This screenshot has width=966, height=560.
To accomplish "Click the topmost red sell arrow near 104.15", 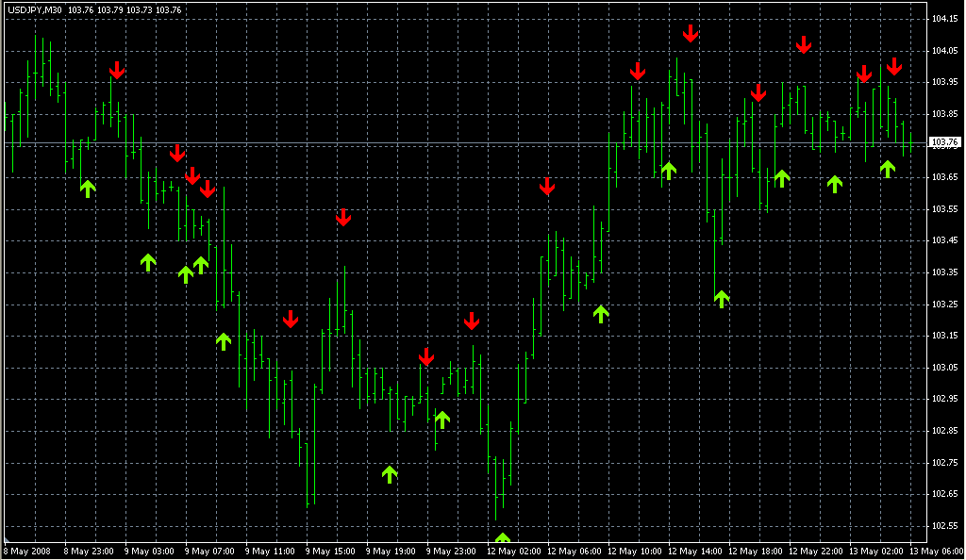I will (x=691, y=34).
